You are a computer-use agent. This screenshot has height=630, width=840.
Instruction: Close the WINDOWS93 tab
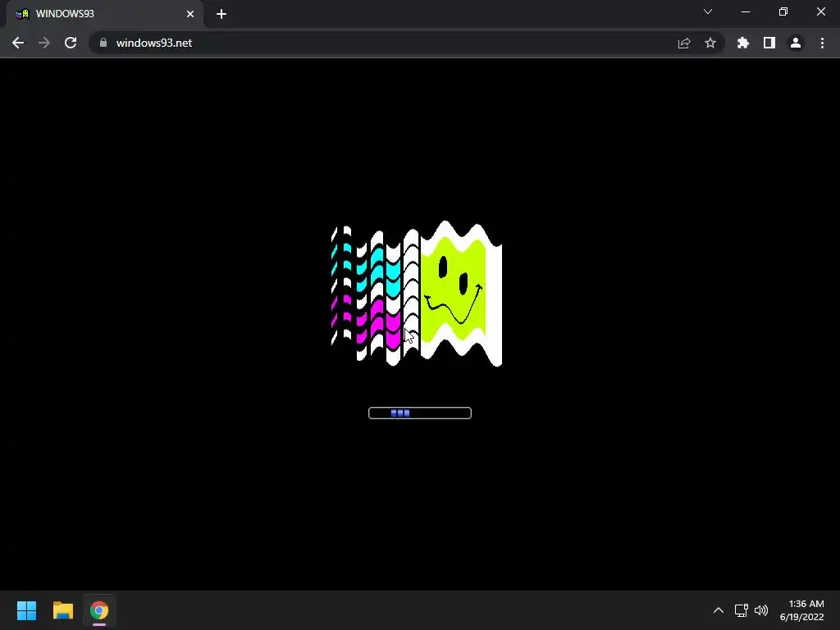coord(190,14)
